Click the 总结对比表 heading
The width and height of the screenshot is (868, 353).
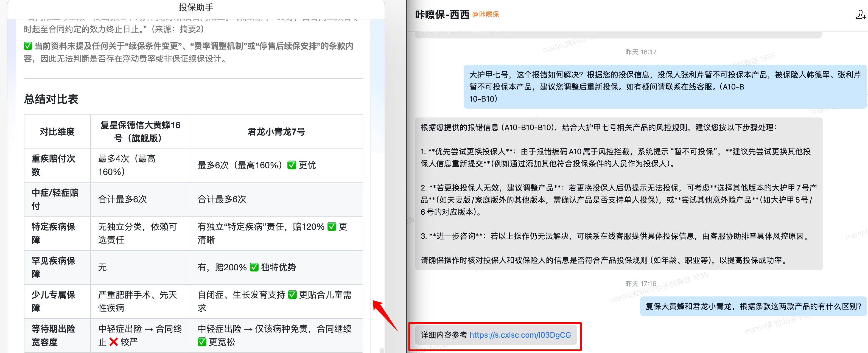(x=51, y=99)
